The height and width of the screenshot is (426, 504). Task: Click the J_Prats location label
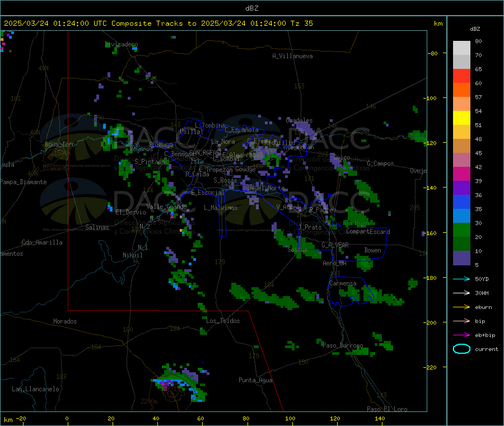pyautogui.click(x=310, y=227)
